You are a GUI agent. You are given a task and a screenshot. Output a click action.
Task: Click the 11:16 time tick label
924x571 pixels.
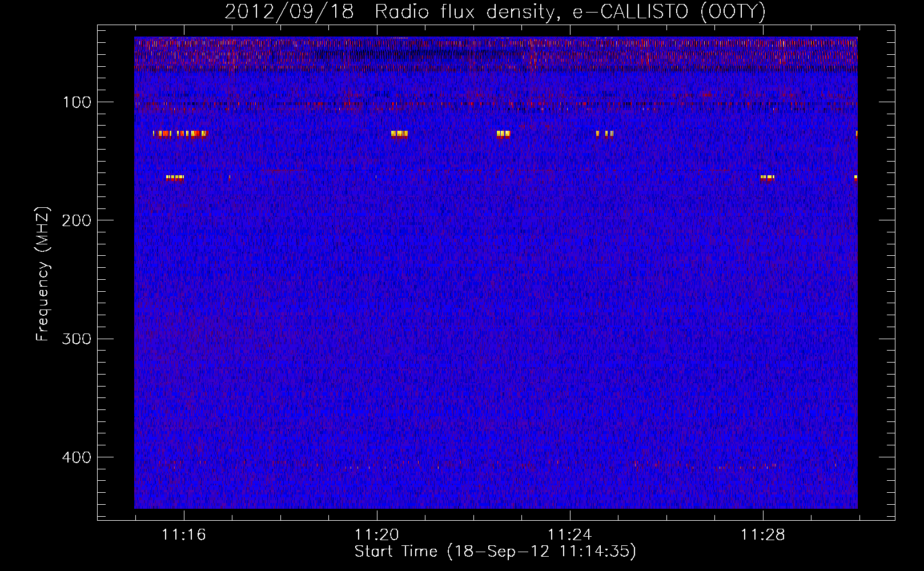[x=184, y=534]
